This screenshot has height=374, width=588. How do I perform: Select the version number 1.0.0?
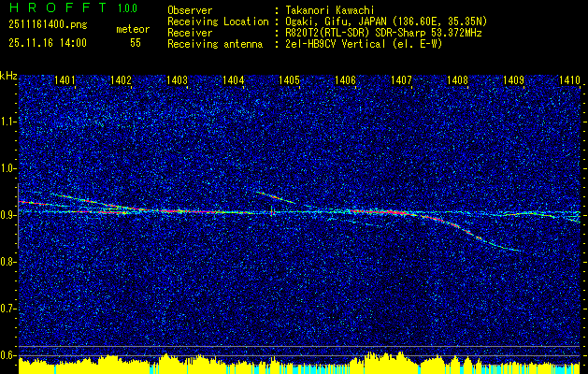click(127, 7)
